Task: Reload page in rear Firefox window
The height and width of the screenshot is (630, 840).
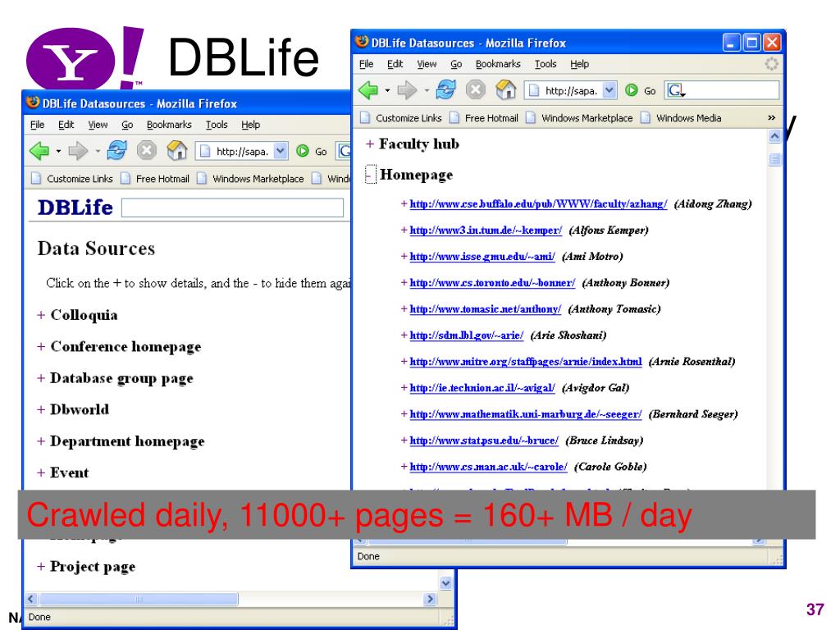Action: point(116,151)
